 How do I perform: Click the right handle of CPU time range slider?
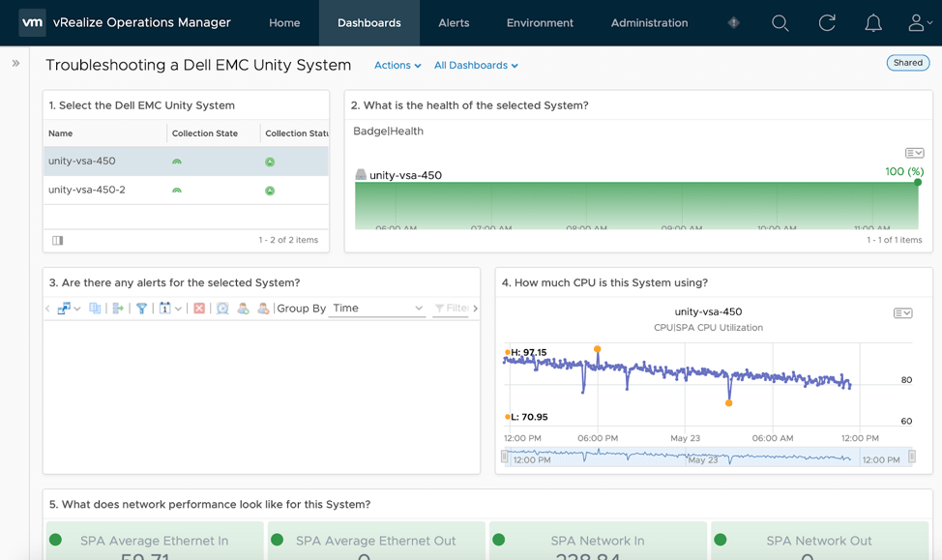pyautogui.click(x=912, y=457)
